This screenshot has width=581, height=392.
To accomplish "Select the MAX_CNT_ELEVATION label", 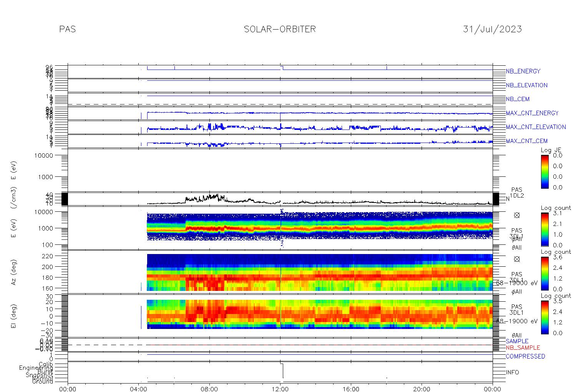I will [x=536, y=127].
